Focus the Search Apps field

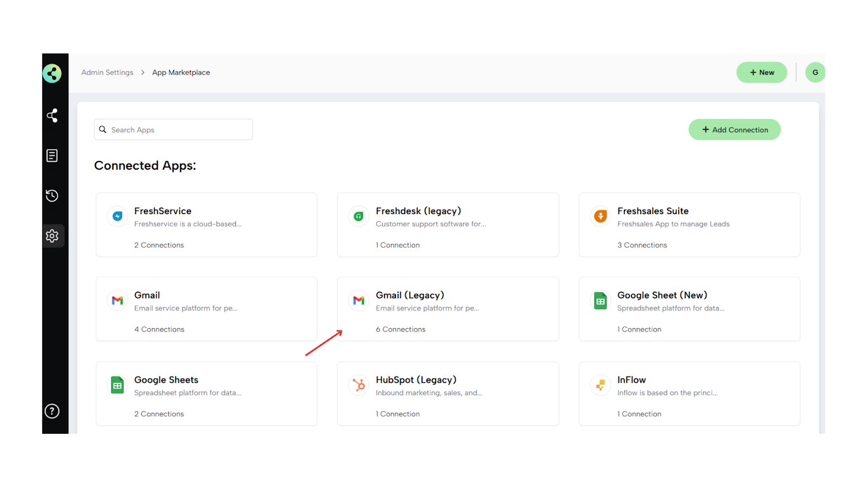tap(174, 130)
